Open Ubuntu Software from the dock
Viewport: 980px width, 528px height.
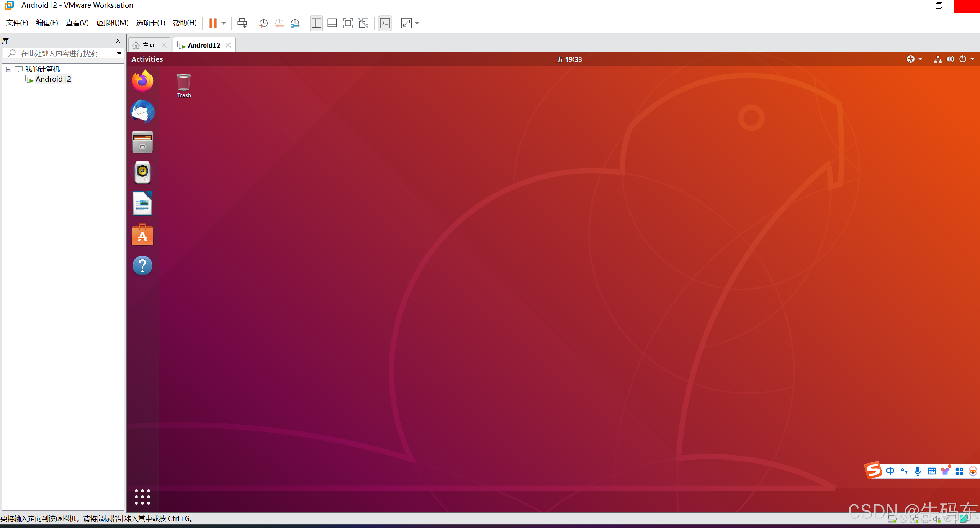[x=142, y=234]
